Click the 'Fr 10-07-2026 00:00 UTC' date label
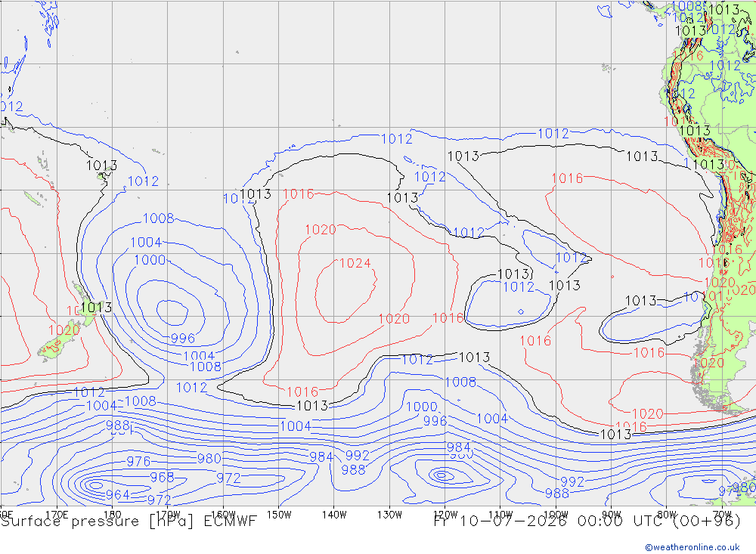The height and width of the screenshot is (554, 756). [550, 522]
